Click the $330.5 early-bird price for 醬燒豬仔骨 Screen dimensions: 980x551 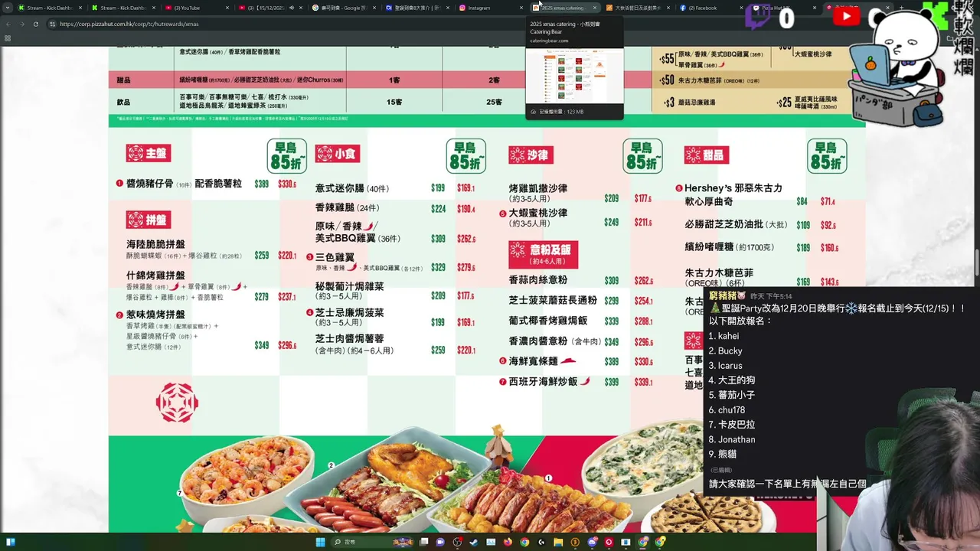(x=287, y=184)
